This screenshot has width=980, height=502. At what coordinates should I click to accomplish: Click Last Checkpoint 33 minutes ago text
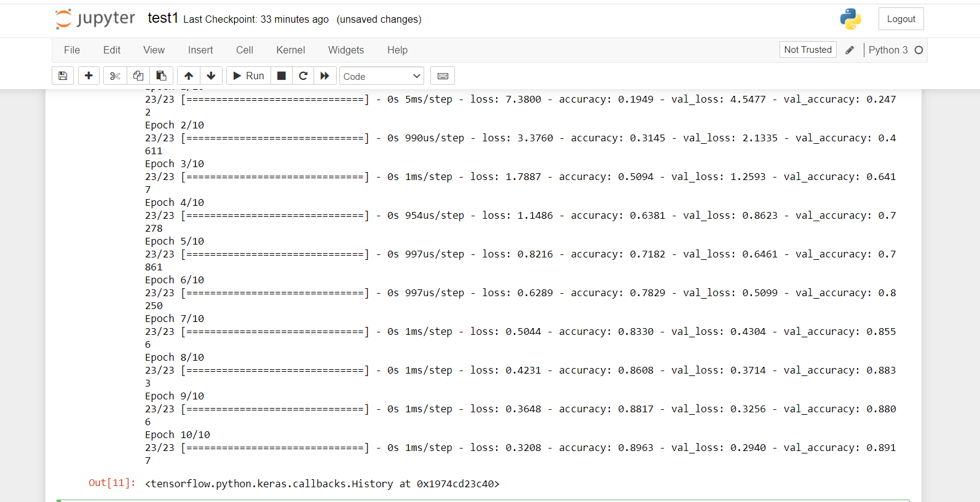[256, 20]
